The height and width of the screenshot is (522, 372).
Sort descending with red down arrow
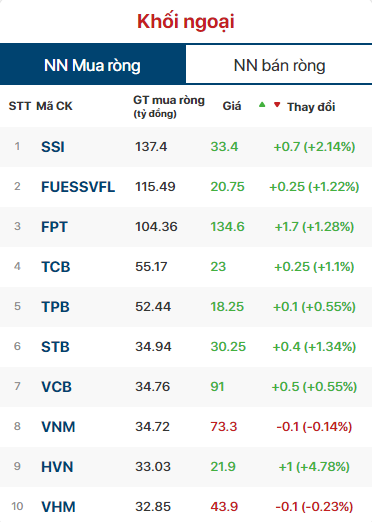[277, 105]
